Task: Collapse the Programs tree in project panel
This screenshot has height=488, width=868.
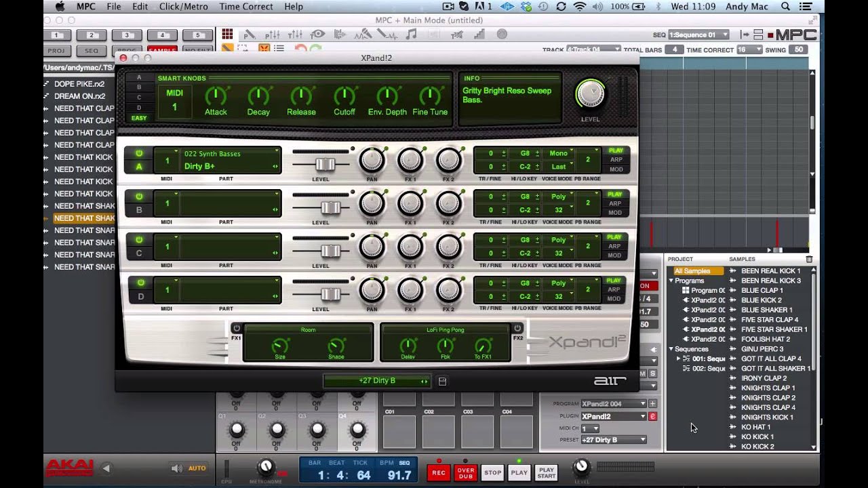Action: coord(671,281)
